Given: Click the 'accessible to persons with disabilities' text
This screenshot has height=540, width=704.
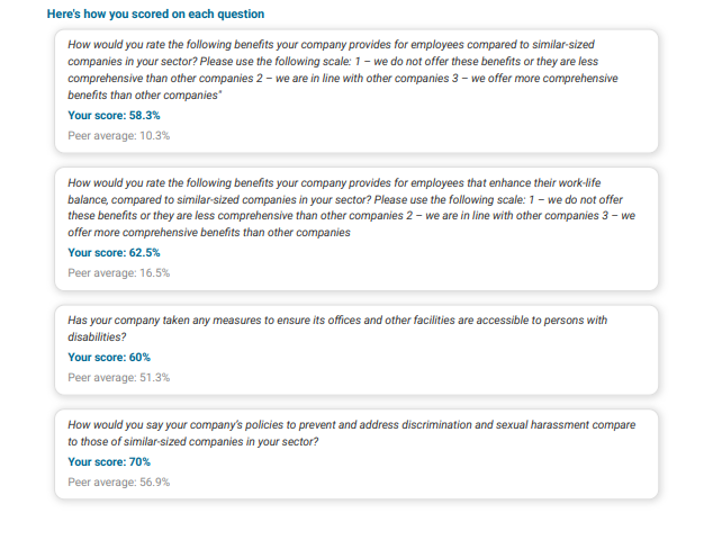Looking at the screenshot, I should pos(337,329).
